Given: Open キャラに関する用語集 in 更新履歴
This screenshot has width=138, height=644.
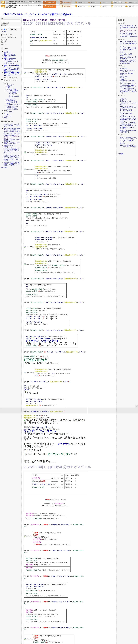Looking at the screenshot, I should 126,54.
